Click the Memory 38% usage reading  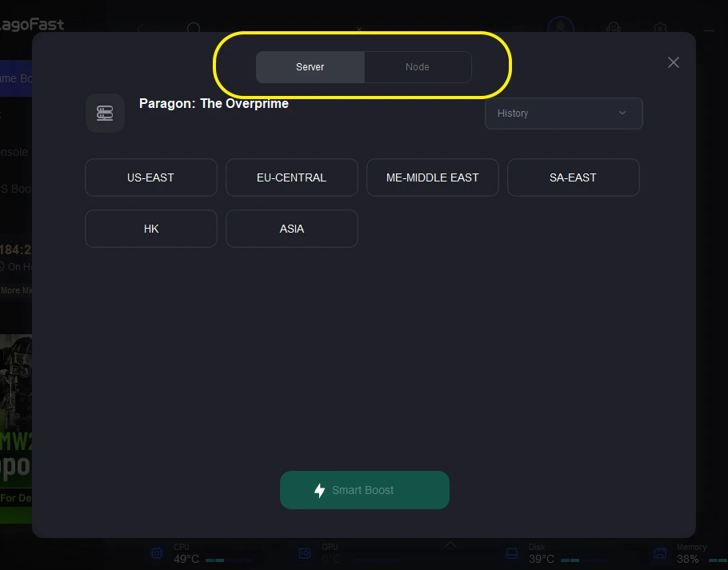coord(688,560)
